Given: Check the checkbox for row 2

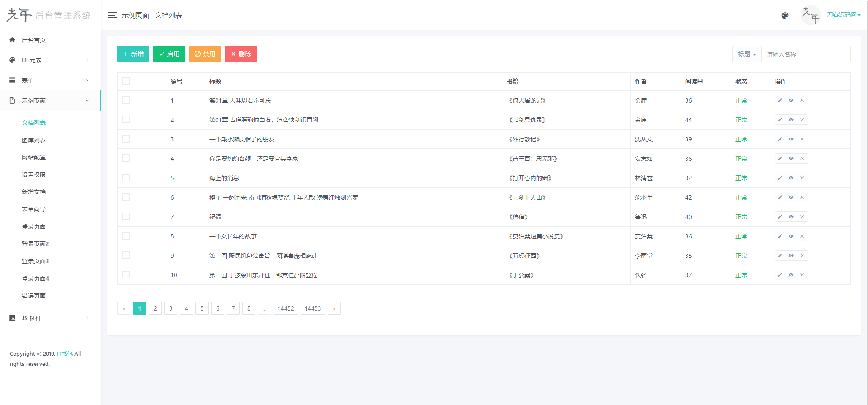Looking at the screenshot, I should (125, 119).
